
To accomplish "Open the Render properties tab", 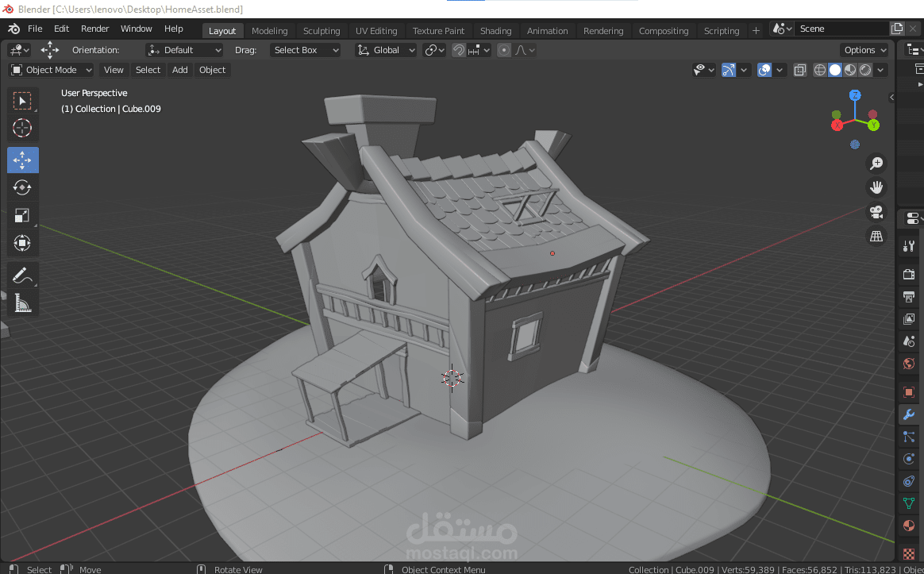I will (x=909, y=274).
